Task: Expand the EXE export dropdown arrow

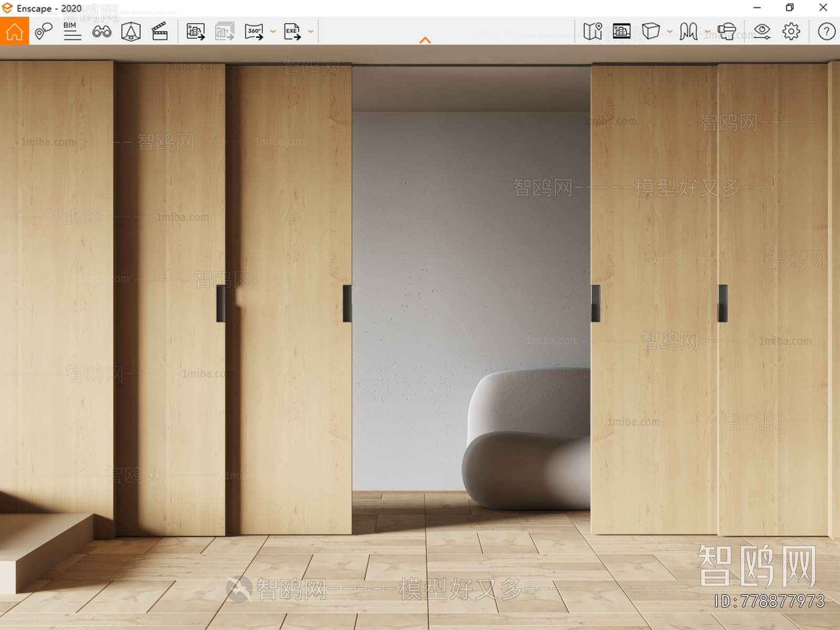Action: coord(311,31)
